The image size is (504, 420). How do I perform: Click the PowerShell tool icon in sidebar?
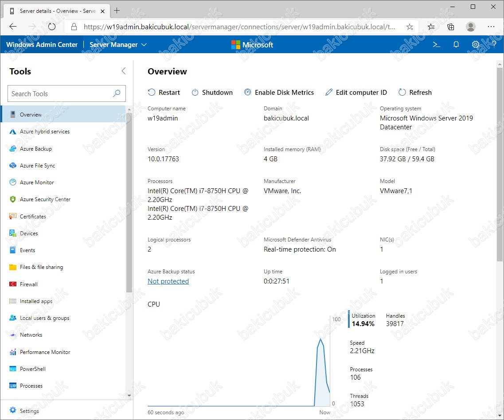[x=13, y=369]
